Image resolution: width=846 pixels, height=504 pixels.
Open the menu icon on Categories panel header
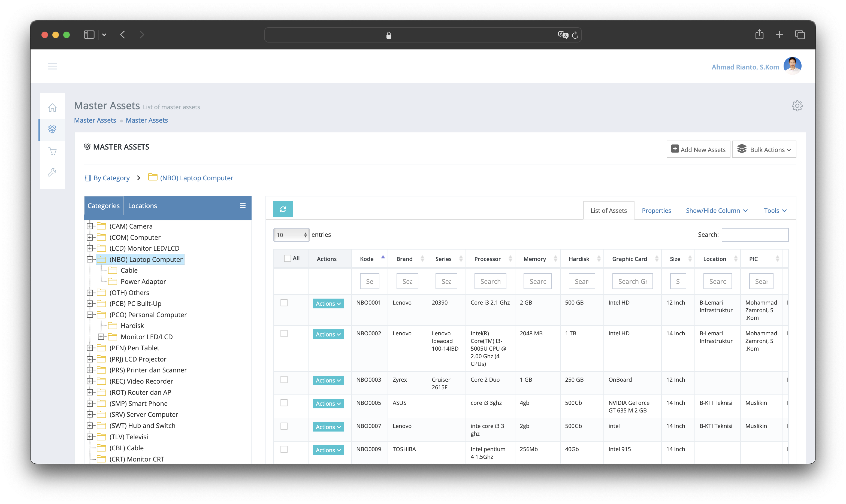coord(243,205)
